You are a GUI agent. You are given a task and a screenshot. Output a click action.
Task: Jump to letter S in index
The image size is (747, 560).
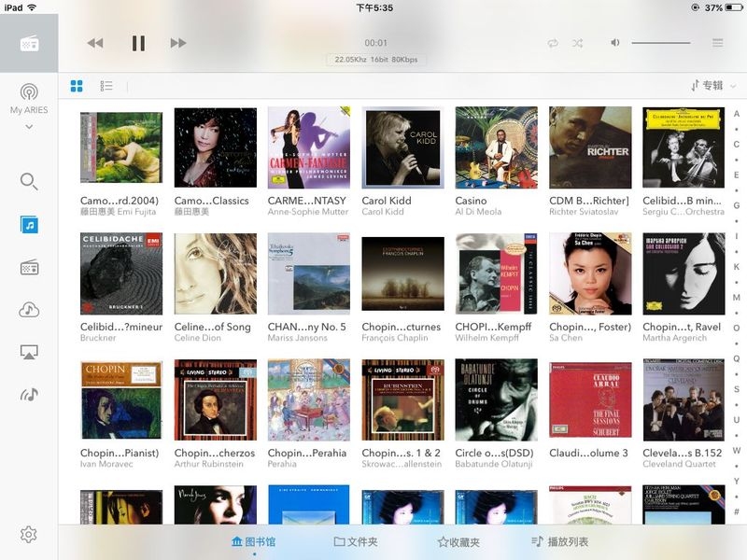click(737, 389)
